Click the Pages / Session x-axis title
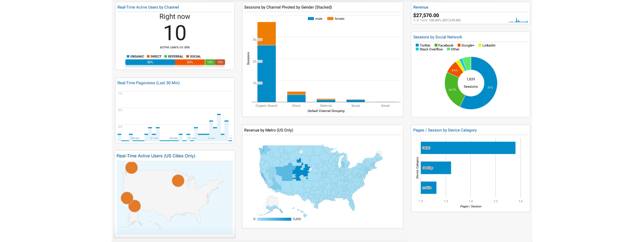 [x=471, y=206]
